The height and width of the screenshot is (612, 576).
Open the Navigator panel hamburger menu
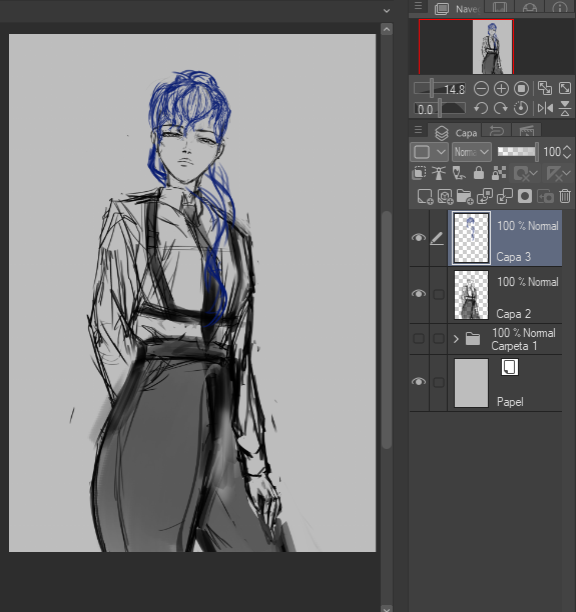tap(418, 6)
